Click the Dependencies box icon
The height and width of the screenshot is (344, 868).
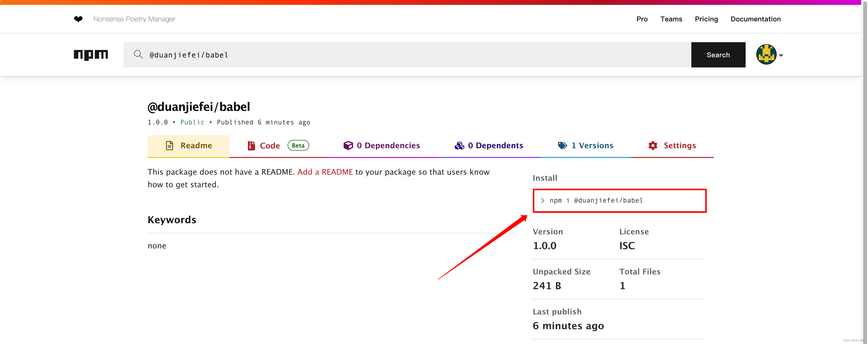pyautogui.click(x=348, y=145)
